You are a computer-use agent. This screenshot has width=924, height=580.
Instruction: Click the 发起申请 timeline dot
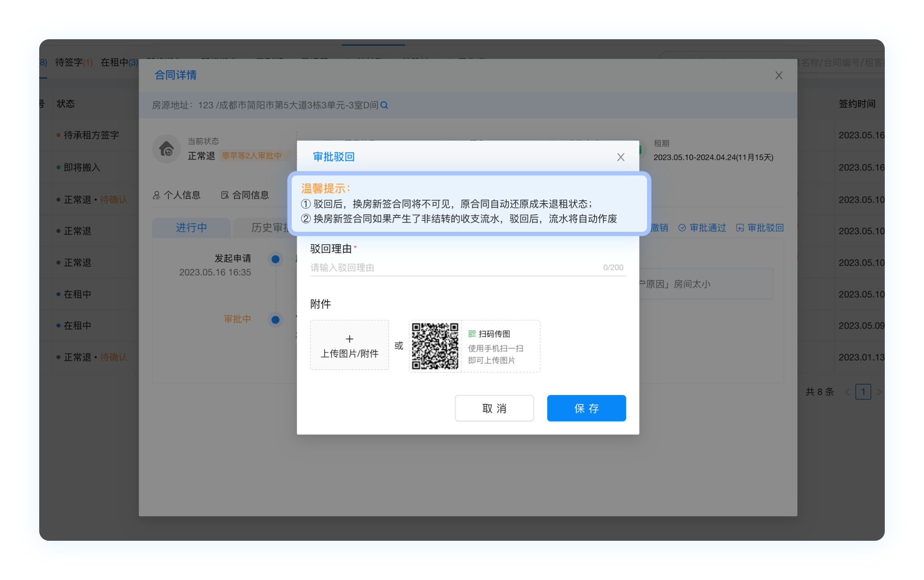275,259
